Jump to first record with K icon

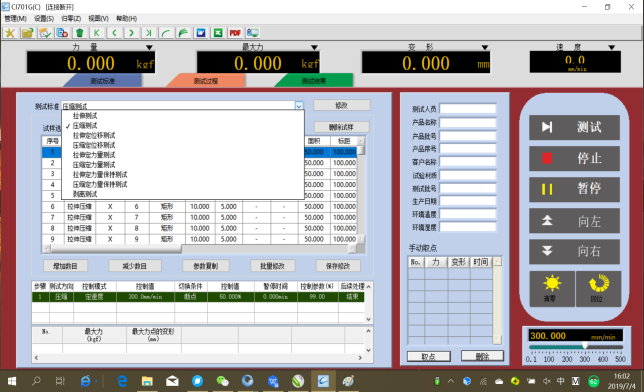pos(97,33)
